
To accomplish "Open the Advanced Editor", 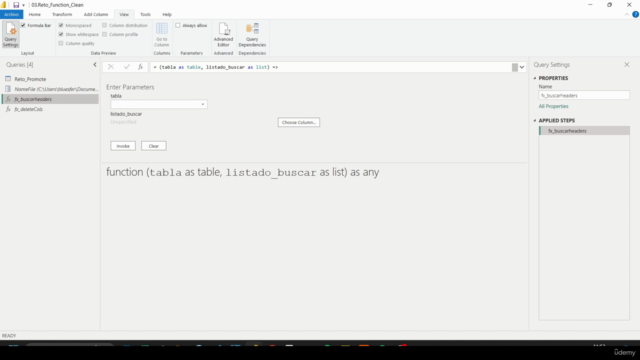I will point(223,35).
